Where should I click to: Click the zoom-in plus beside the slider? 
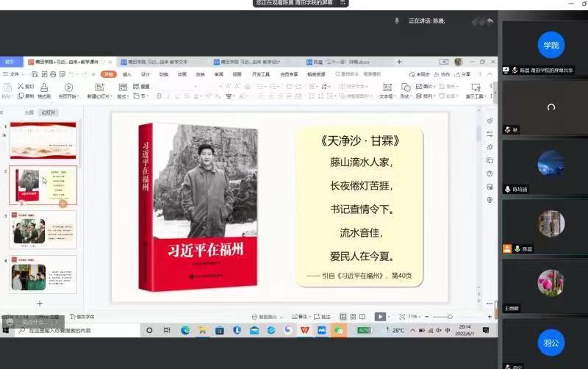click(490, 317)
